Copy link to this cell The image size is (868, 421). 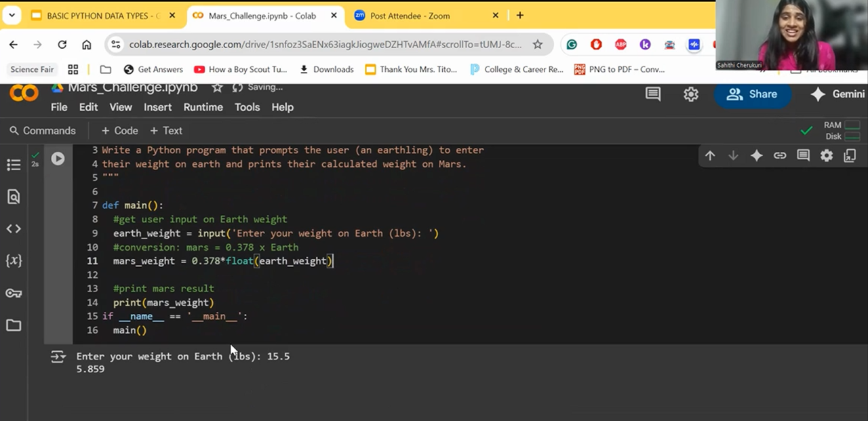780,156
